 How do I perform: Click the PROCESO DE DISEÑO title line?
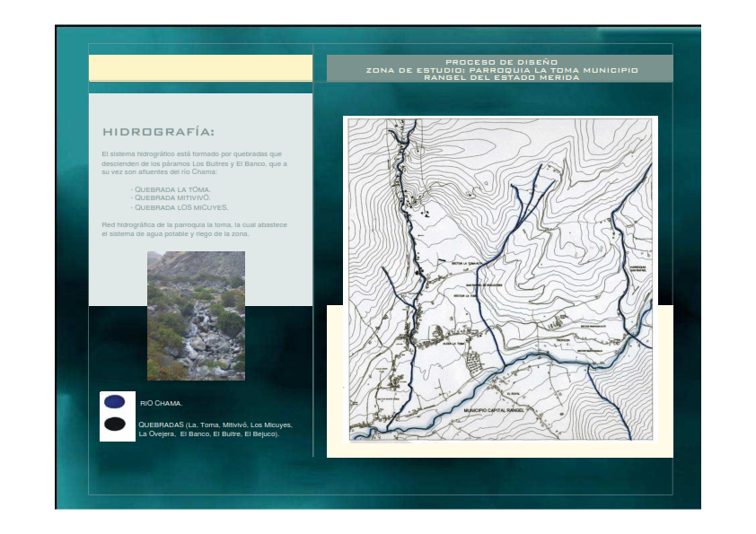point(501,62)
